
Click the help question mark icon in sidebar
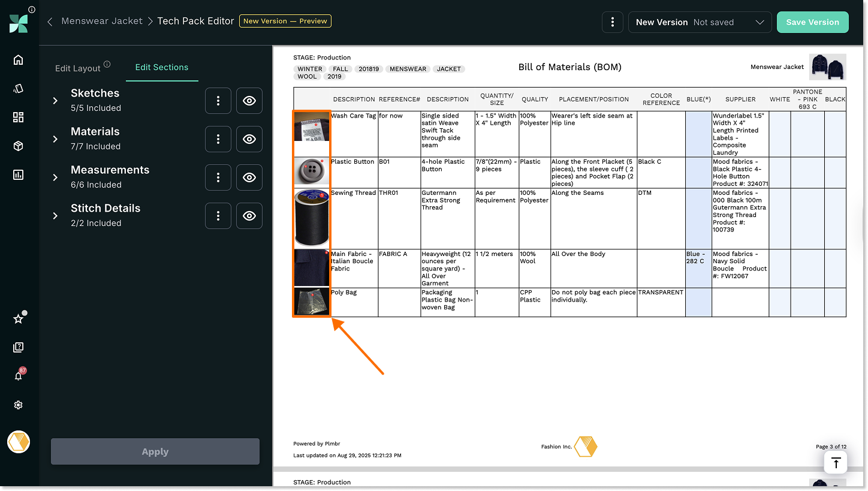pos(18,347)
